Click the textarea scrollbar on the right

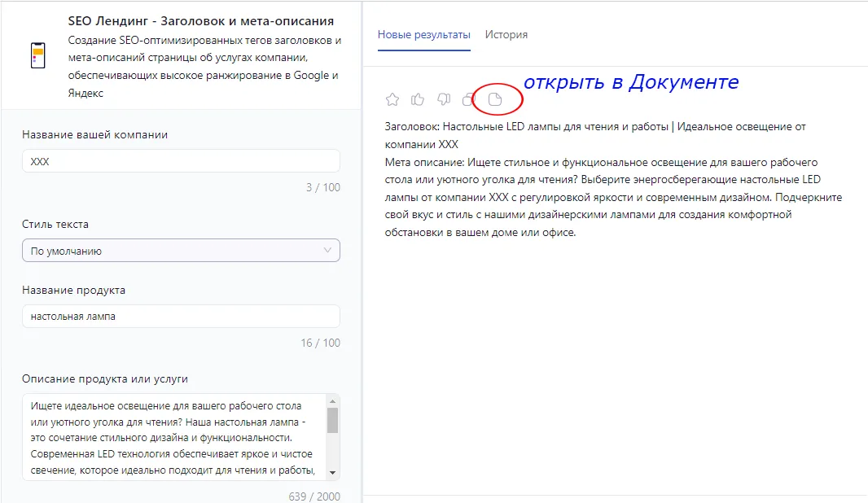[x=332, y=423]
